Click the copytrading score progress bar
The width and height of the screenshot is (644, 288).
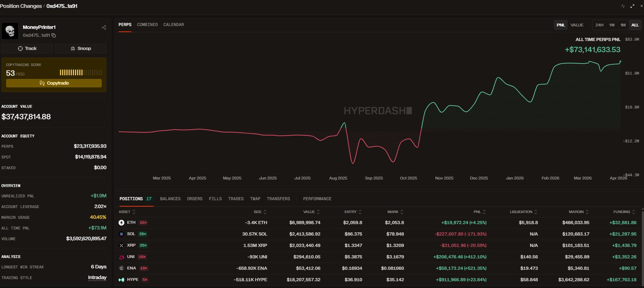tap(81, 72)
